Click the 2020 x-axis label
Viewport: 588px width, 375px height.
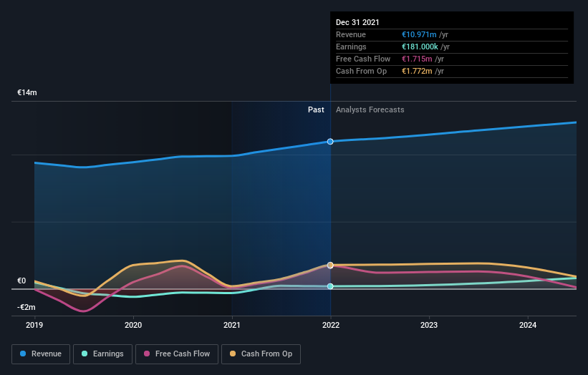133,325
